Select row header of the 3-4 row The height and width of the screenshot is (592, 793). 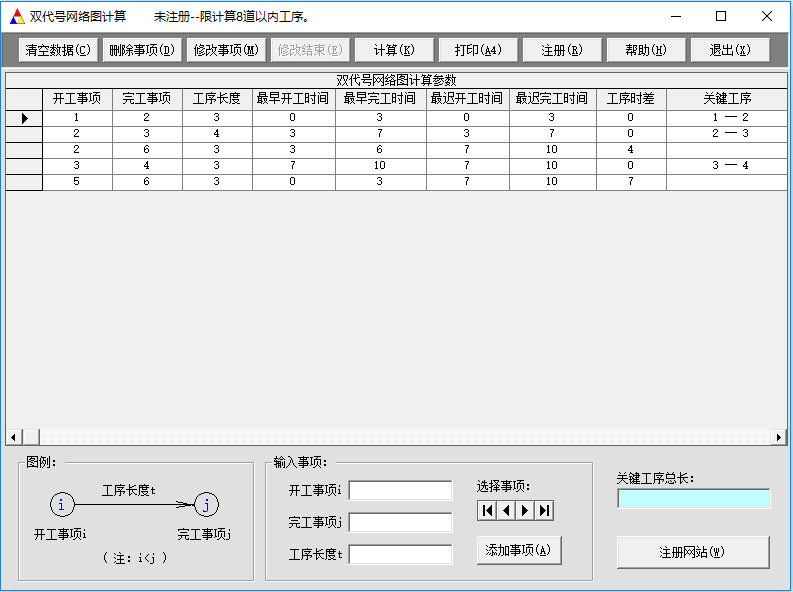tap(24, 166)
